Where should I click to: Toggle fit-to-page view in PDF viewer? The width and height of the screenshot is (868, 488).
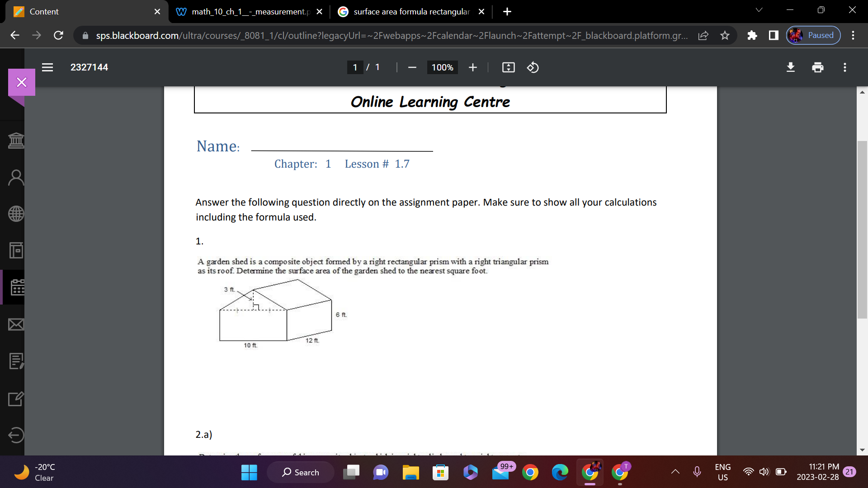(x=508, y=67)
